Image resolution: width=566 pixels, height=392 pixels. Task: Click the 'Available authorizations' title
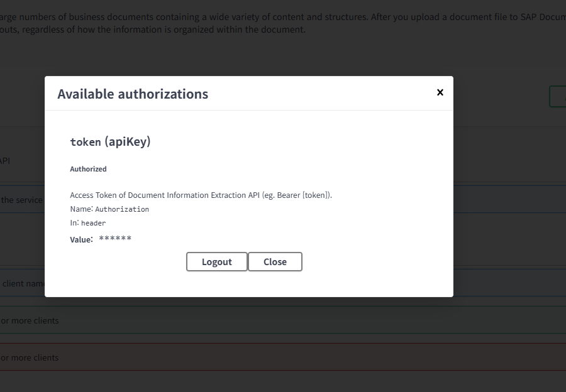(x=133, y=94)
